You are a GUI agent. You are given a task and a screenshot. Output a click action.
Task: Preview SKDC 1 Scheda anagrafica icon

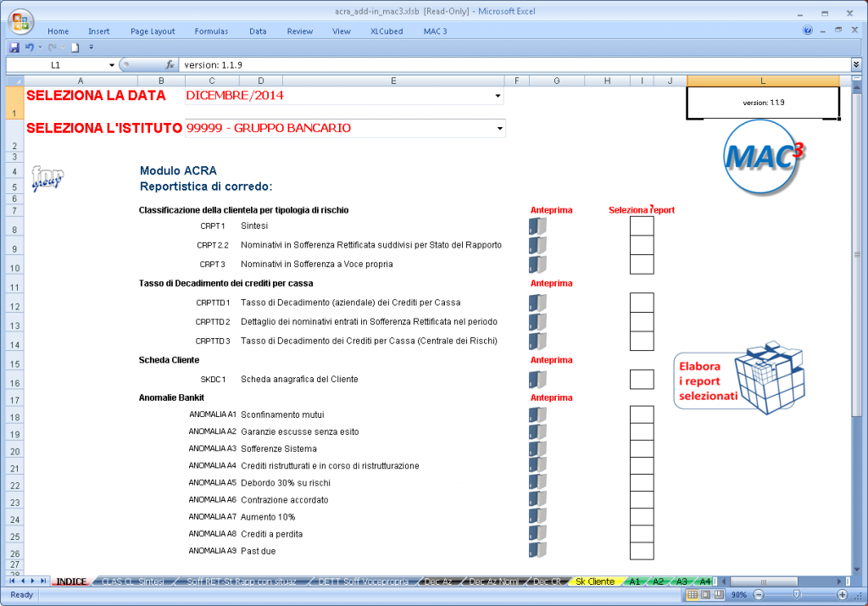pos(537,379)
